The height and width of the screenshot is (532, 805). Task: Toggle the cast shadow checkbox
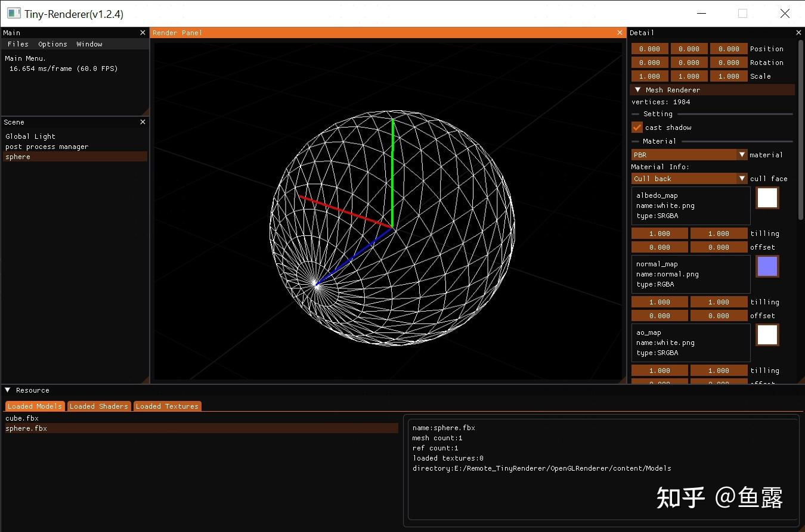[x=637, y=127]
